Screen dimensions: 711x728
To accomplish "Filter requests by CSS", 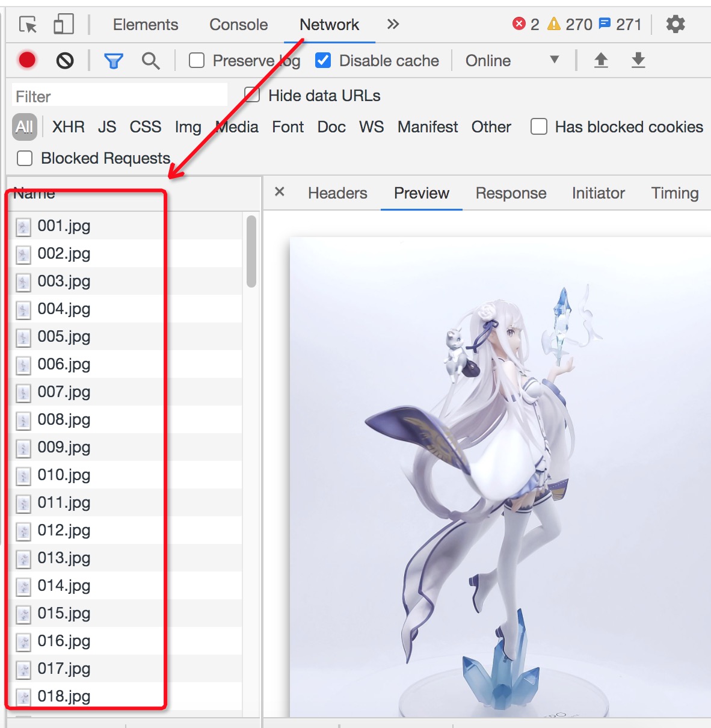I will coord(146,127).
